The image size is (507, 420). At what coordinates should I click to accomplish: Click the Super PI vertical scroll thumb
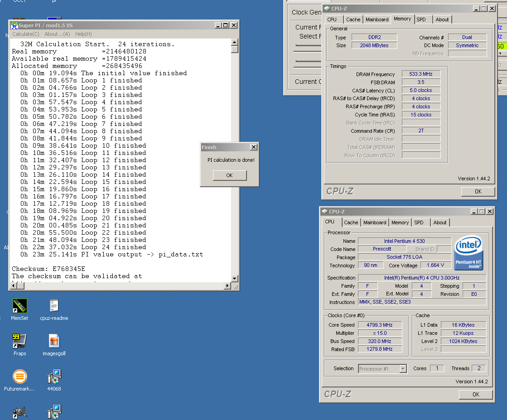[x=235, y=49]
